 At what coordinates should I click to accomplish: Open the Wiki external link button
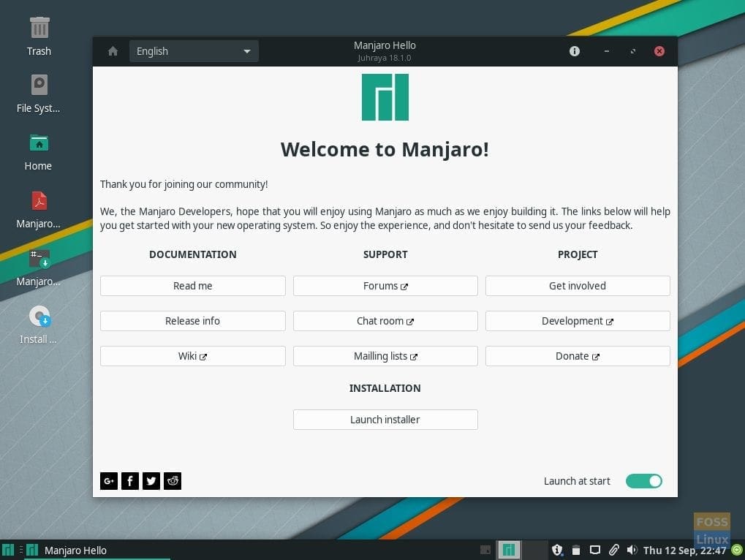tap(192, 356)
